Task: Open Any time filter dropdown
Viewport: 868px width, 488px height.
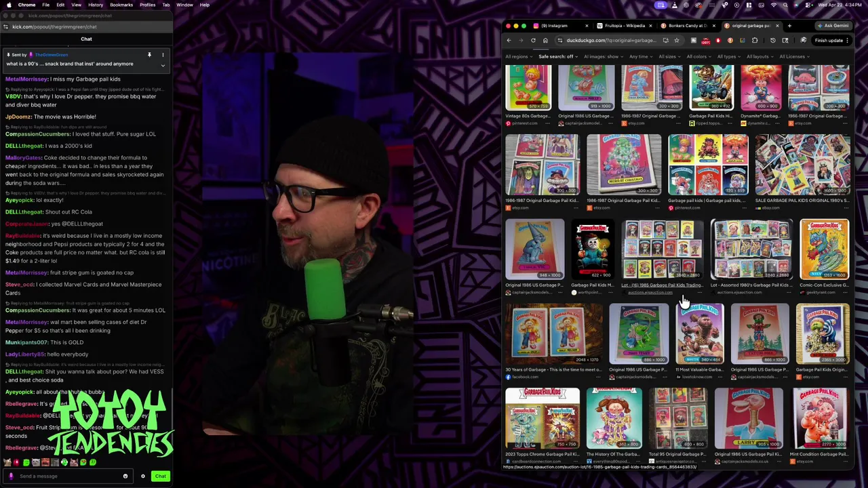Action: 640,57
